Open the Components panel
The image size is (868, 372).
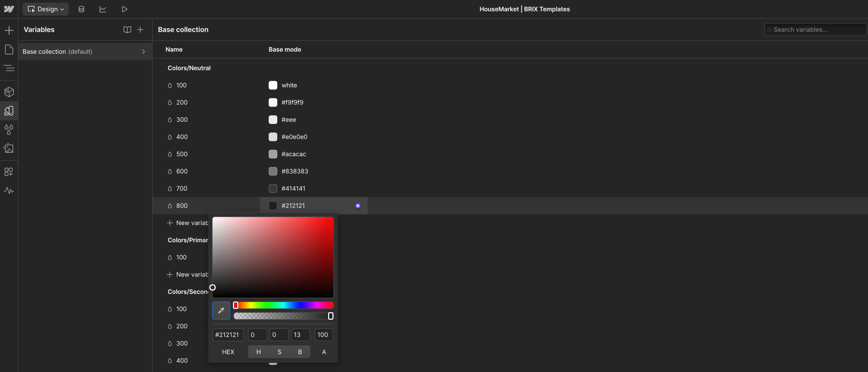[x=9, y=92]
